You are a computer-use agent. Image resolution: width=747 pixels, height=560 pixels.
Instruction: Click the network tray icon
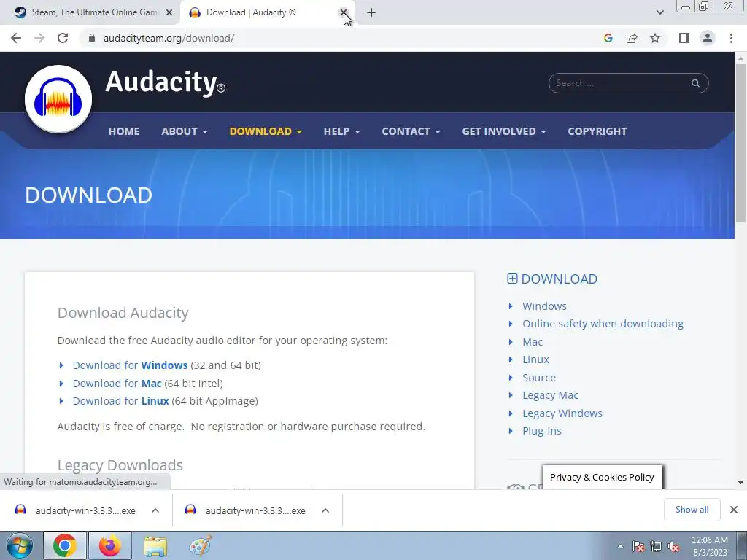pos(656,546)
